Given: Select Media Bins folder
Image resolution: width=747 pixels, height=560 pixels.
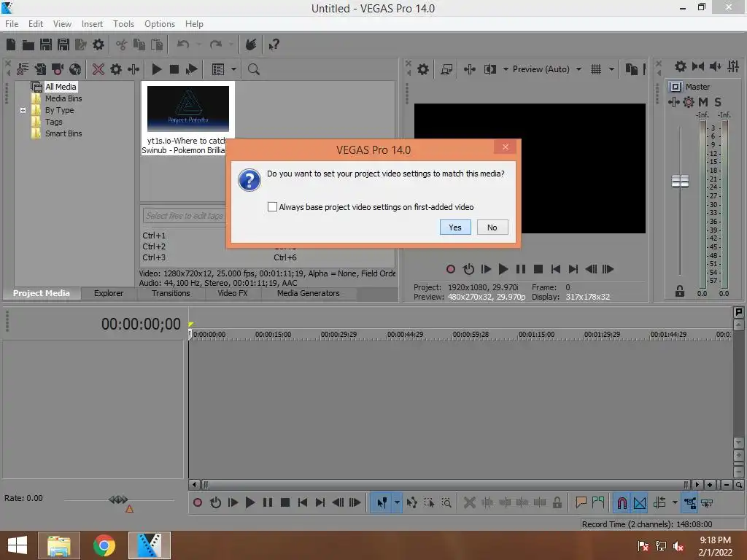Looking at the screenshot, I should tap(63, 98).
